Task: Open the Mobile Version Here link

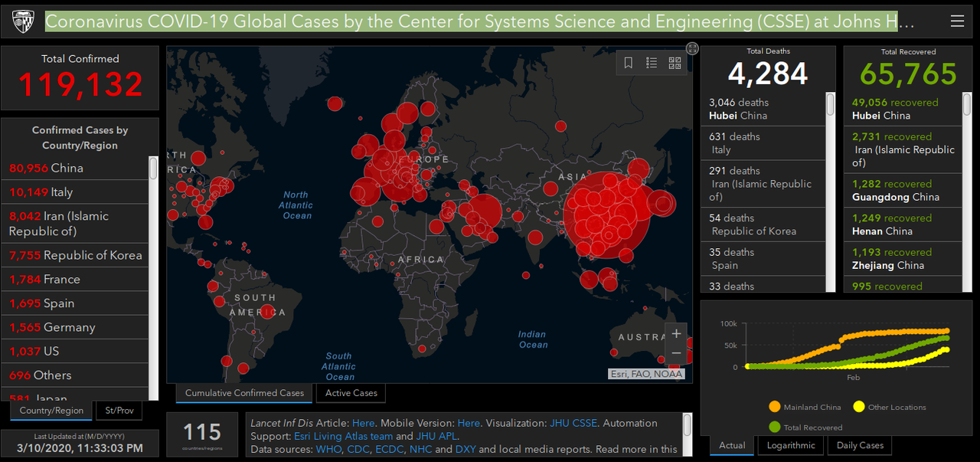Action: point(469,423)
